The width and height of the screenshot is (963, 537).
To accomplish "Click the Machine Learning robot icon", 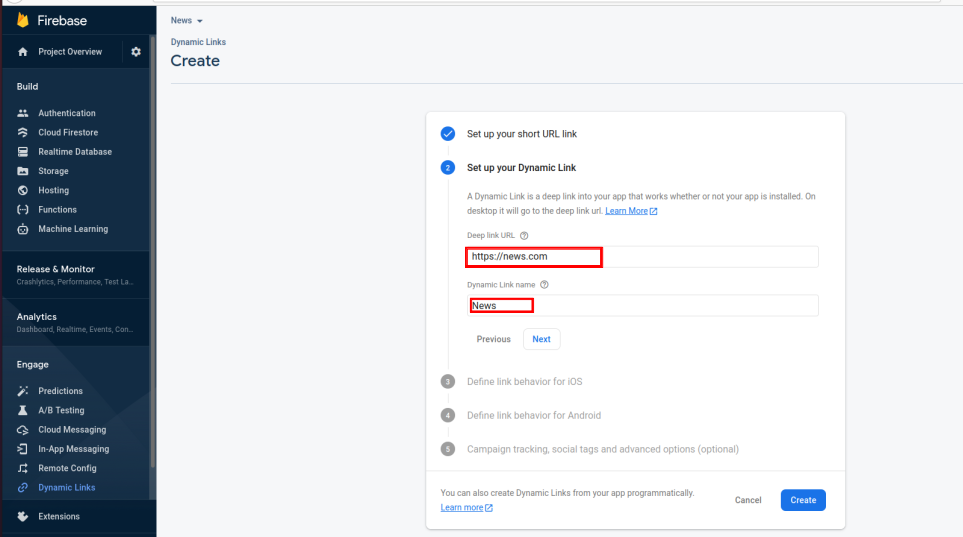I will [23, 229].
